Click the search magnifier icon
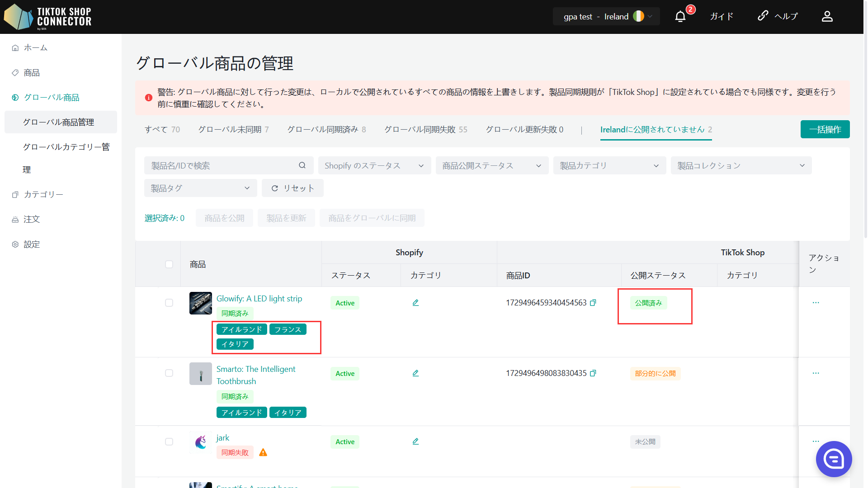The height and width of the screenshot is (488, 868). point(302,165)
